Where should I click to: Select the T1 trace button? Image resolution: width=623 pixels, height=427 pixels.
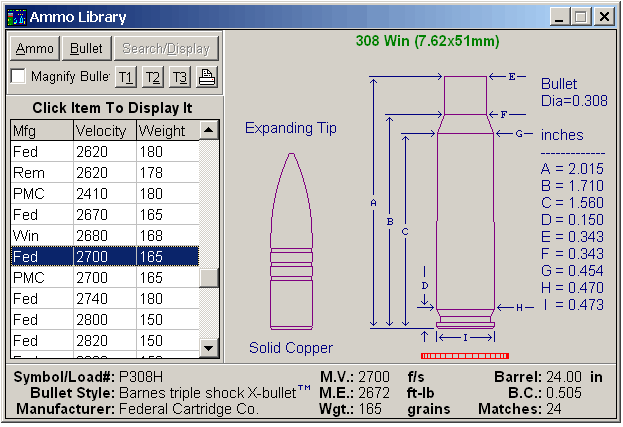[x=126, y=77]
